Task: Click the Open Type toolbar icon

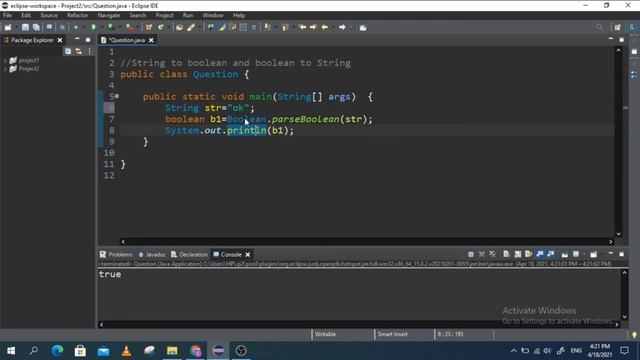Action: (x=179, y=27)
